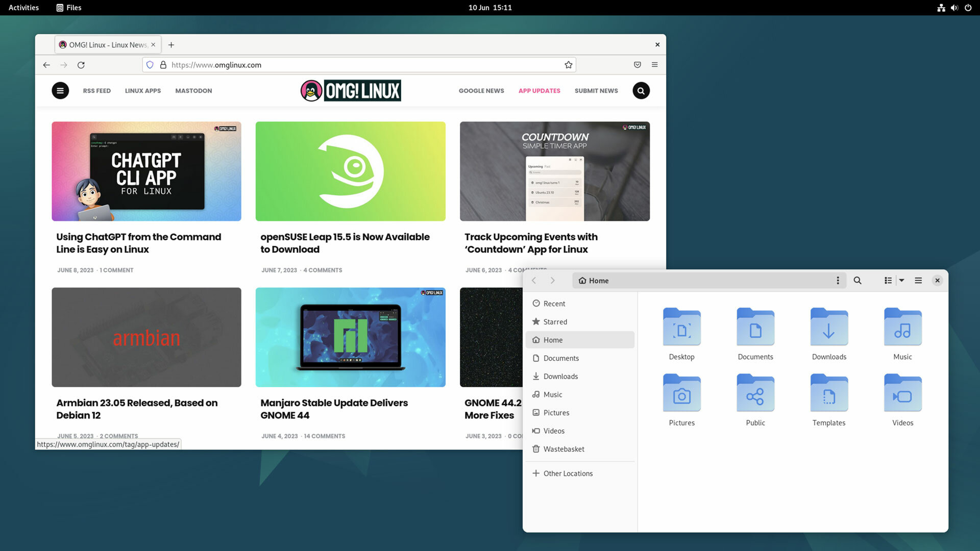Click the OMG! Linux home logo
The width and height of the screenshot is (980, 551).
pos(351,90)
